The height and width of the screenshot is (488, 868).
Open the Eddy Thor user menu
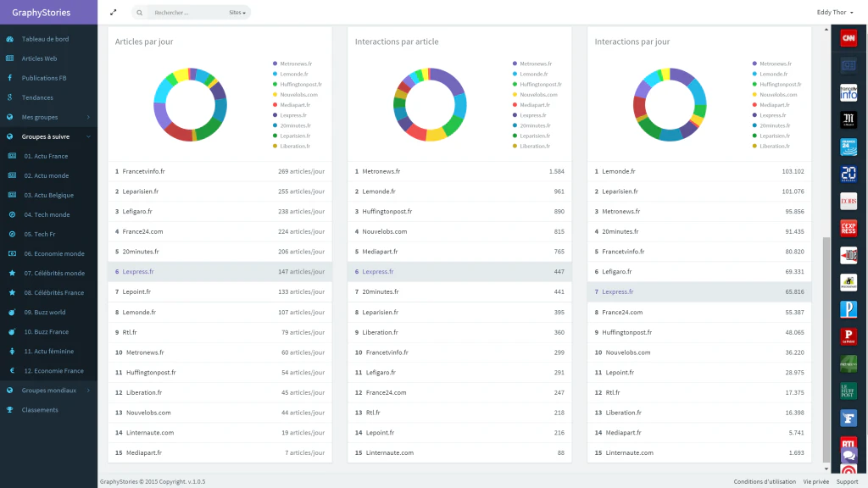point(835,12)
